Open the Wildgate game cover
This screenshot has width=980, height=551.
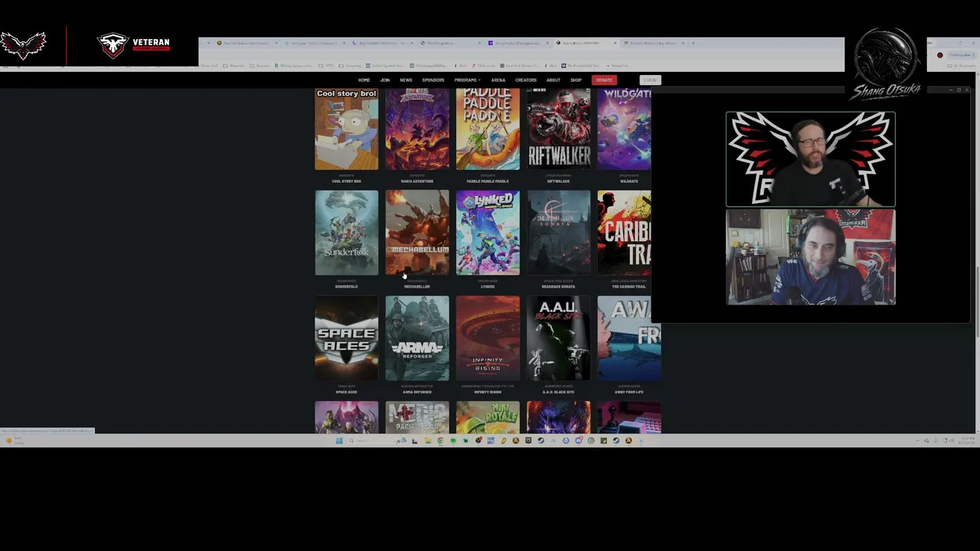coord(624,129)
